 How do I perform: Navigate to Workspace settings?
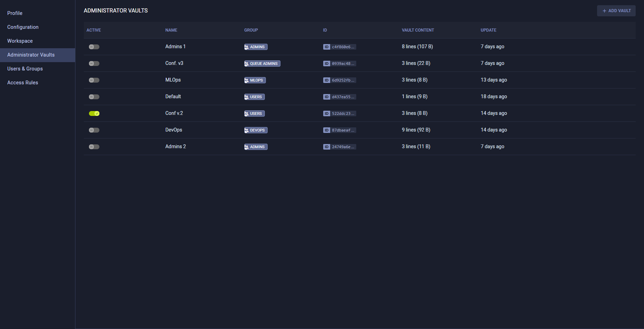[x=20, y=41]
